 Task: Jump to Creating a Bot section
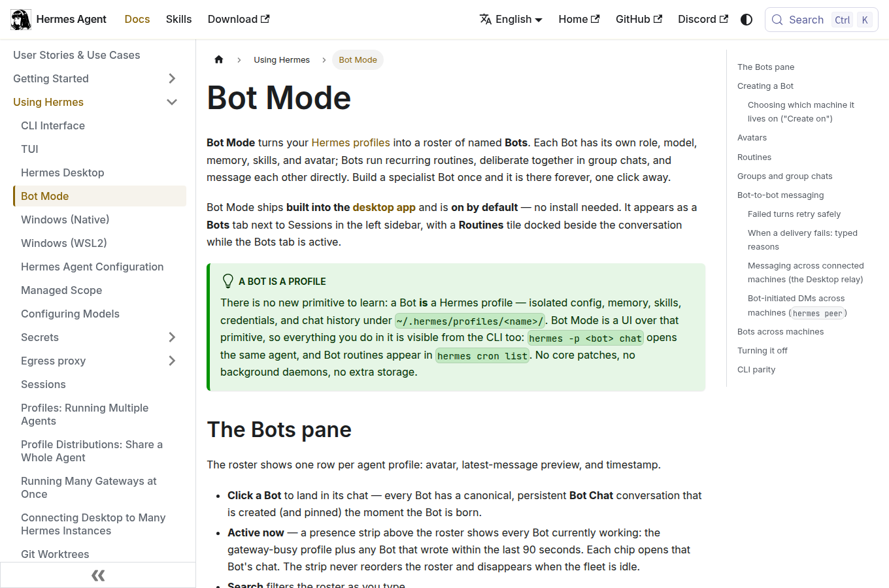[765, 86]
